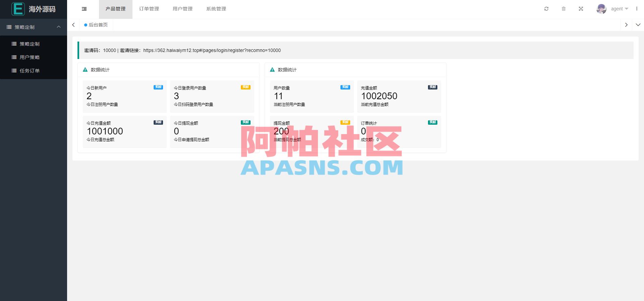644x301 pixels.
Task: Switch to 系统管理 top menu
Action: 216,9
